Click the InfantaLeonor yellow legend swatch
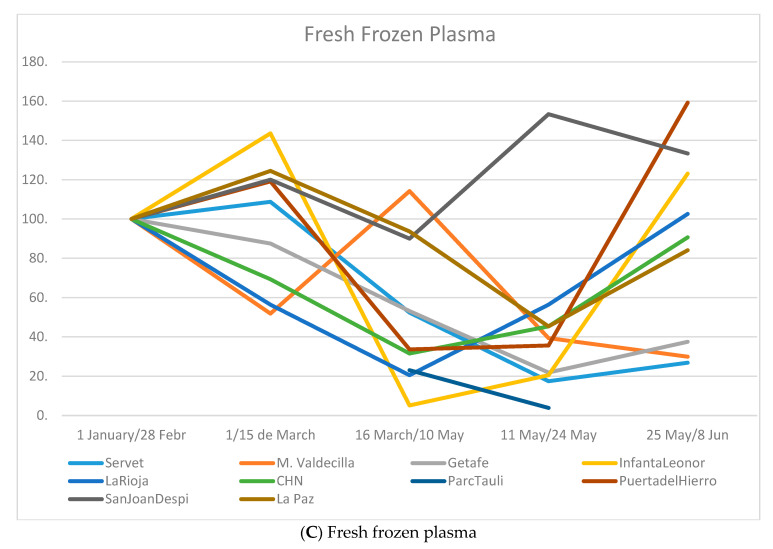 (599, 463)
